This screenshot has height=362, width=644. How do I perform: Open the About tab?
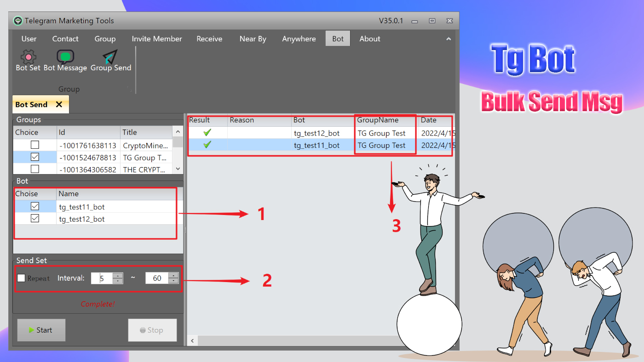click(370, 39)
